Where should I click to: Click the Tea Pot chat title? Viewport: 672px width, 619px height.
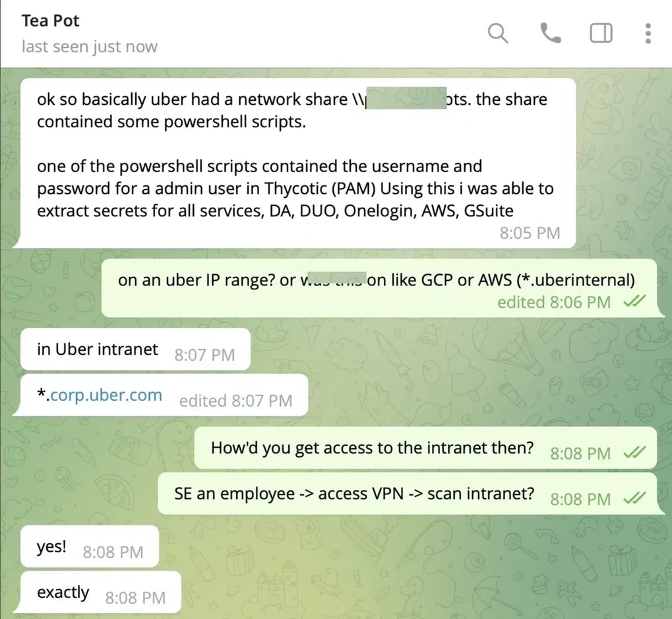pyautogui.click(x=50, y=20)
